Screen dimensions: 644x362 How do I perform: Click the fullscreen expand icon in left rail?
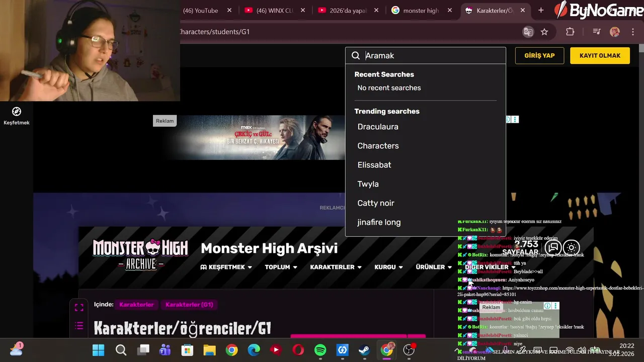(x=79, y=307)
